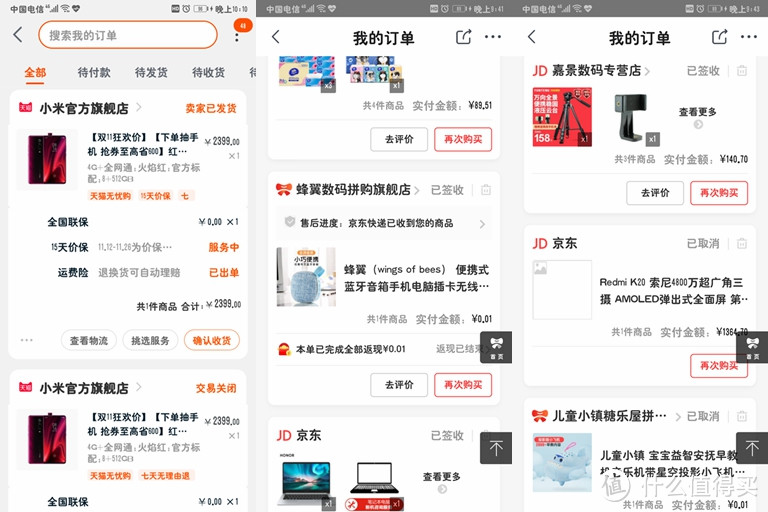The height and width of the screenshot is (512, 768).
Task: Open tissue pack thumbnail in ¥89.51 order
Action: (307, 73)
